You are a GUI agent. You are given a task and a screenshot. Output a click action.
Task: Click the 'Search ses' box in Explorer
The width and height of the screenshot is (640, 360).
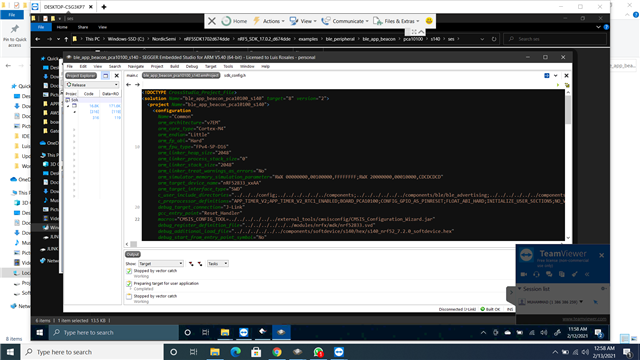click(x=555, y=39)
